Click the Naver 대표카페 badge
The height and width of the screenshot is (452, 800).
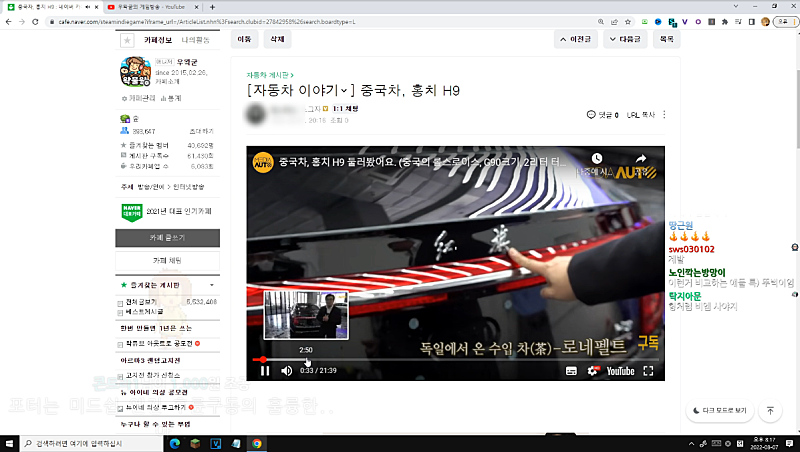132,212
